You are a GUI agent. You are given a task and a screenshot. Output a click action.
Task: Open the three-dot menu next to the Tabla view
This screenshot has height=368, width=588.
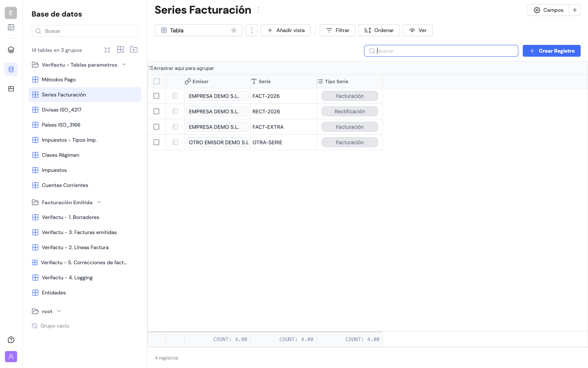252,30
